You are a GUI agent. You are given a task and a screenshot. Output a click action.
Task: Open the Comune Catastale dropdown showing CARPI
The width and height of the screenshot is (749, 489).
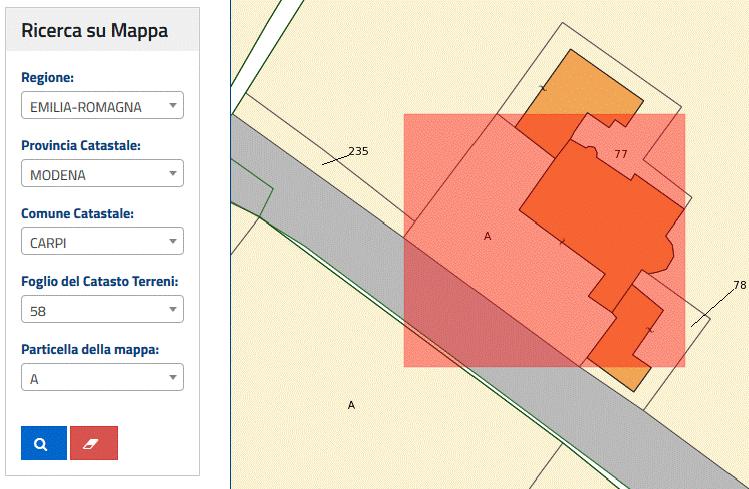(102, 241)
